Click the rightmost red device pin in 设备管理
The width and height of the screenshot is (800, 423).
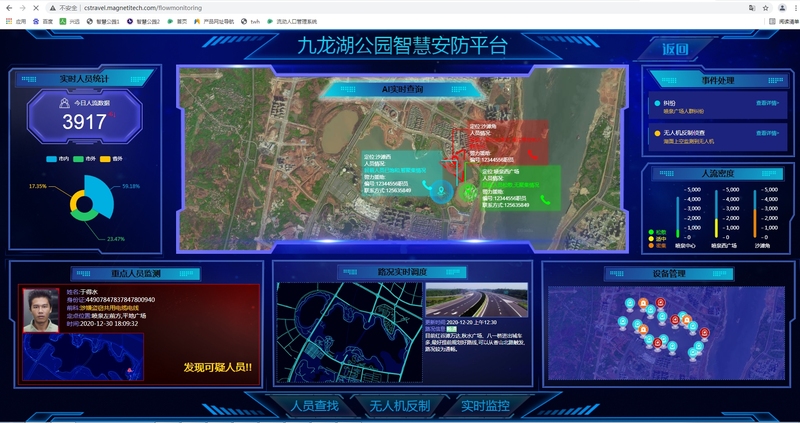[705, 334]
